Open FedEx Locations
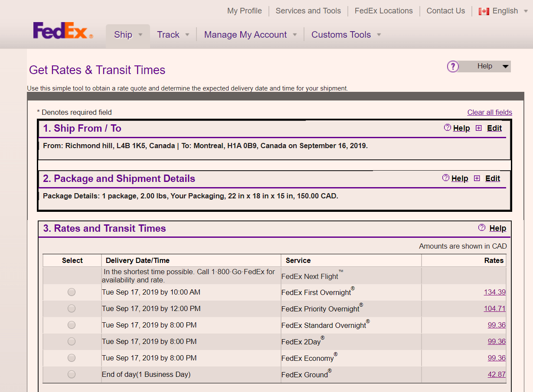The height and width of the screenshot is (392, 533). click(x=384, y=11)
